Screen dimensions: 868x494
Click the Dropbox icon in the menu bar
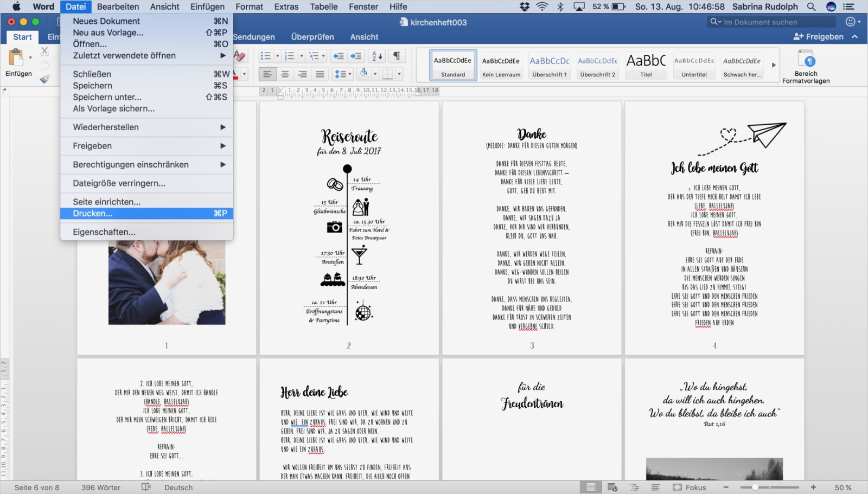(524, 7)
